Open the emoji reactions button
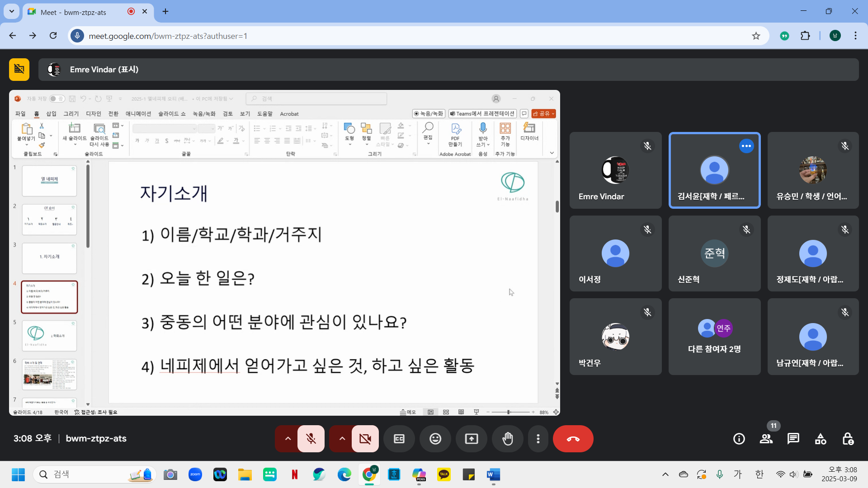Viewport: 868px width, 488px height. pyautogui.click(x=435, y=439)
